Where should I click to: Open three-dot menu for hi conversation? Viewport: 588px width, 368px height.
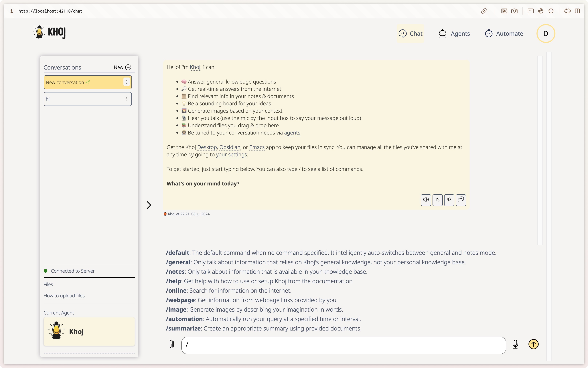127,99
